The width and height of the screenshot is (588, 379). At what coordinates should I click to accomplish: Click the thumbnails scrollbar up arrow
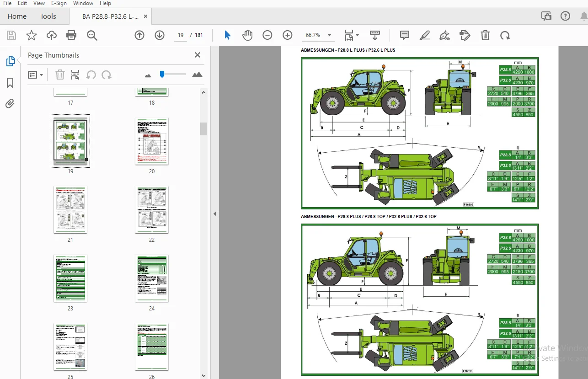tap(204, 92)
